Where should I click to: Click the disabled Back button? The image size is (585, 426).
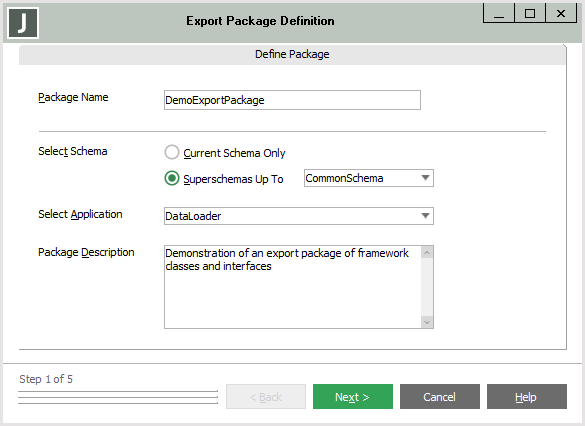pos(266,397)
